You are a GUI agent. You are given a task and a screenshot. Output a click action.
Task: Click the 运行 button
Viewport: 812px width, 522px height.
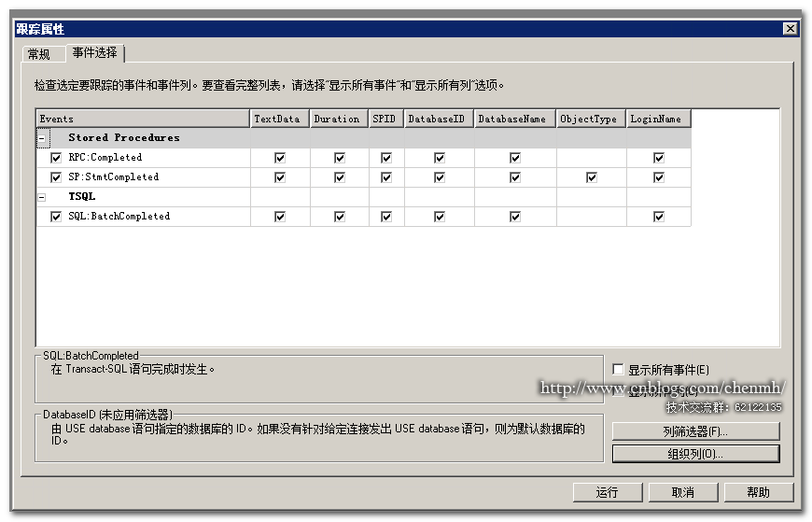coord(608,492)
